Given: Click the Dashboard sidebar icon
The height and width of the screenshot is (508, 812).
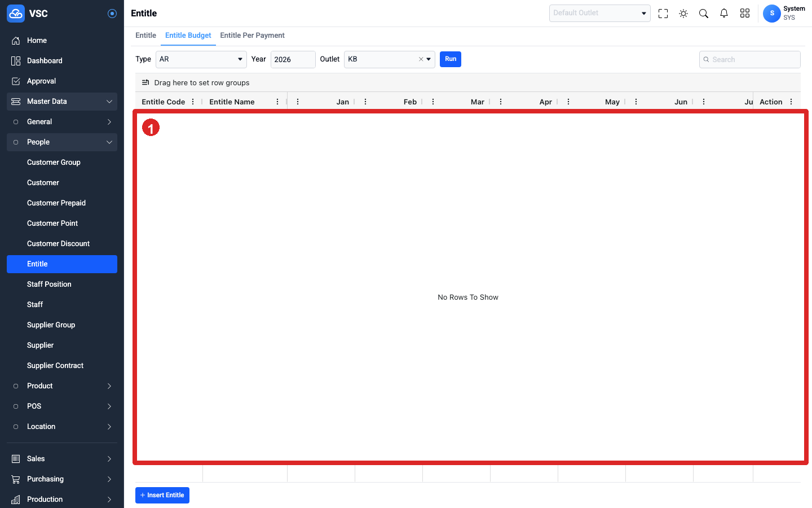Looking at the screenshot, I should [16, 61].
